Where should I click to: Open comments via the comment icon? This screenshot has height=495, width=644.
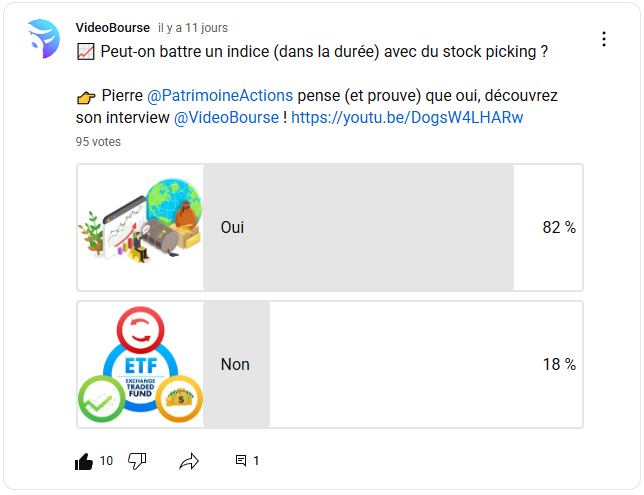coord(241,461)
